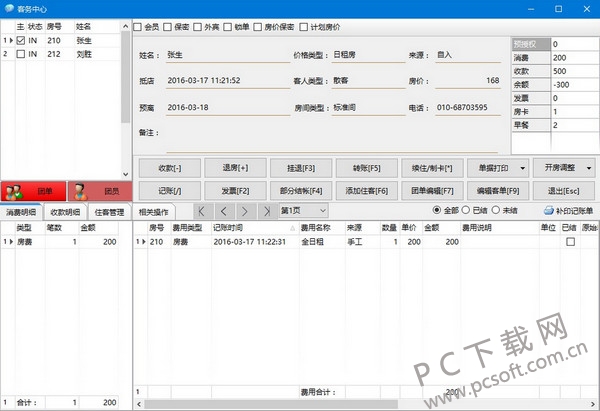Click the 备注 remarks field
Image resolution: width=600 pixels, height=411 pixels.
[332, 140]
